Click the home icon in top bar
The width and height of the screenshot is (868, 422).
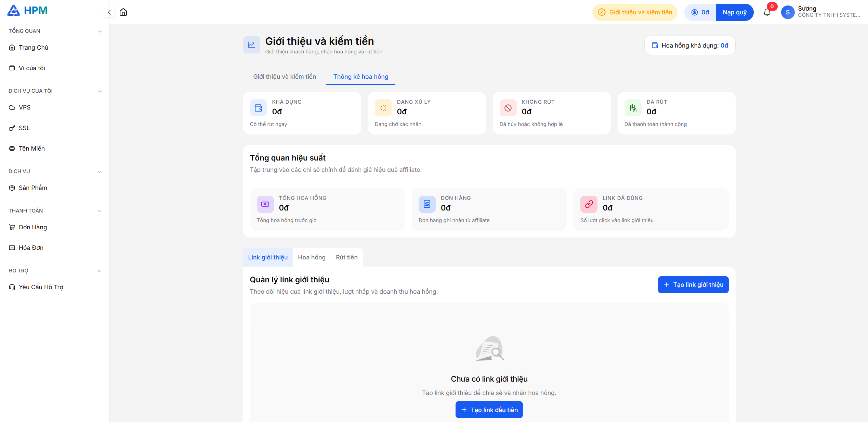pyautogui.click(x=123, y=12)
